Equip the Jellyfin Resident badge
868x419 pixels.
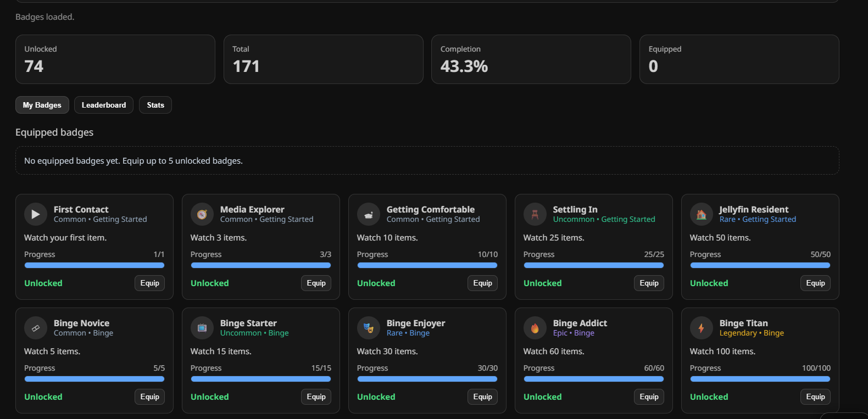(x=816, y=283)
